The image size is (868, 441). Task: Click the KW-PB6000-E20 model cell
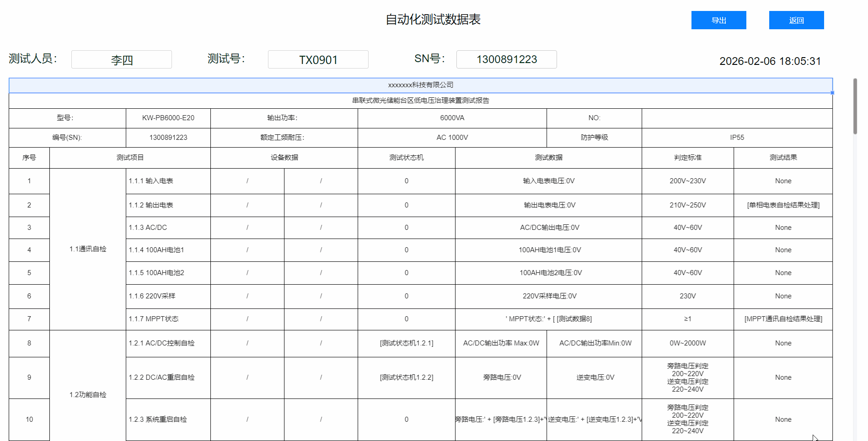(x=168, y=118)
